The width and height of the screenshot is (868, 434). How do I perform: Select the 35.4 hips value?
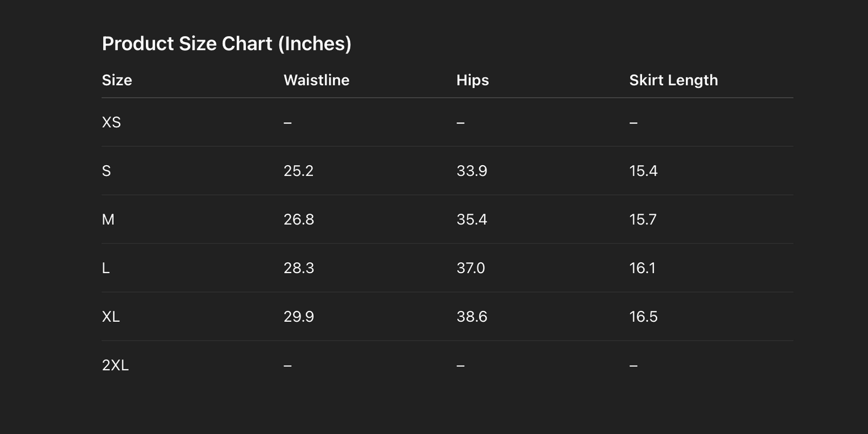click(472, 220)
